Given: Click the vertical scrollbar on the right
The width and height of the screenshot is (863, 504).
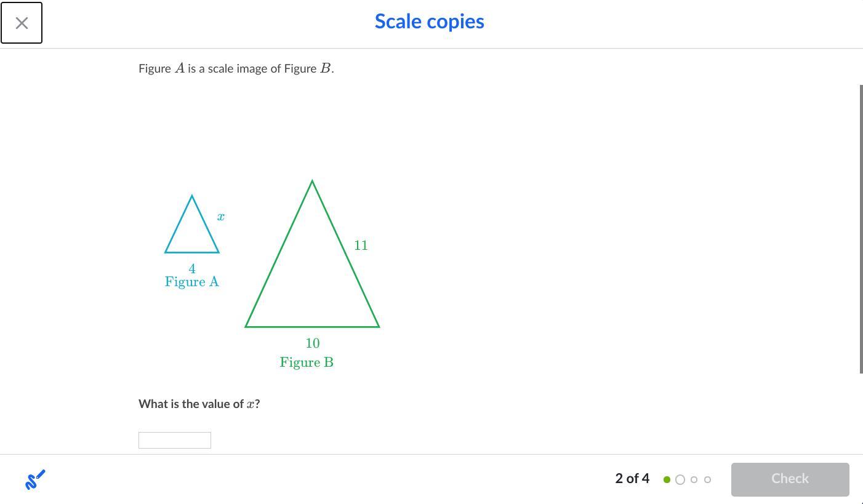Looking at the screenshot, I should (861, 228).
